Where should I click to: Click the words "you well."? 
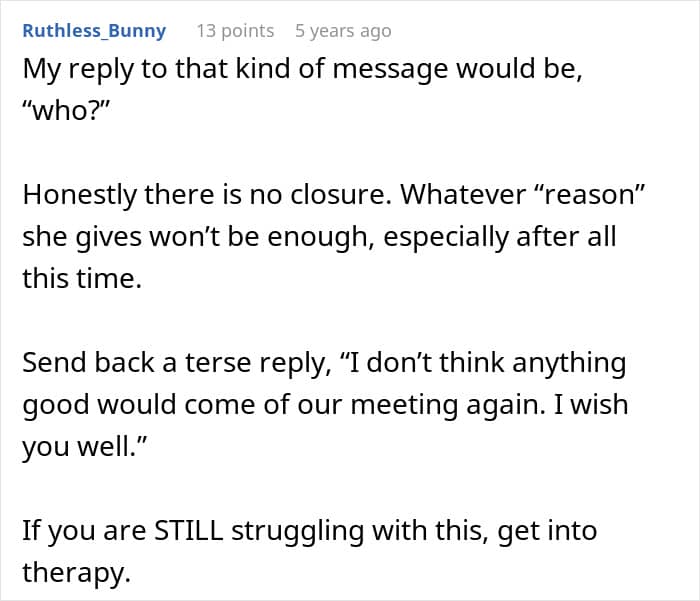82,447
